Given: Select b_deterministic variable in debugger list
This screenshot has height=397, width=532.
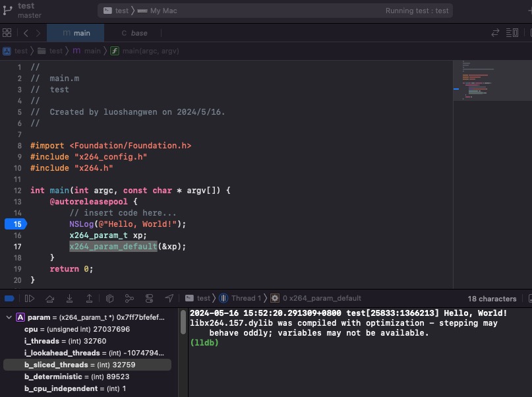Looking at the screenshot, I should (76, 377).
